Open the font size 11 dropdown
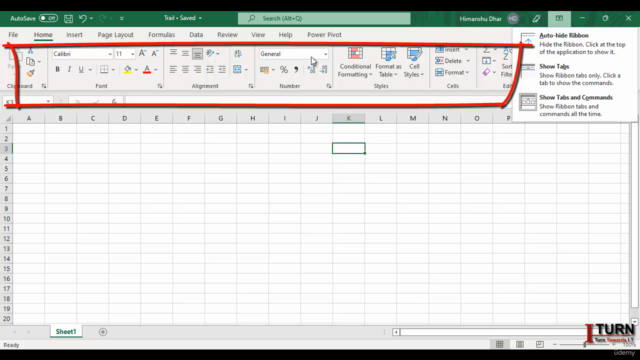The image size is (640, 360). click(x=132, y=54)
